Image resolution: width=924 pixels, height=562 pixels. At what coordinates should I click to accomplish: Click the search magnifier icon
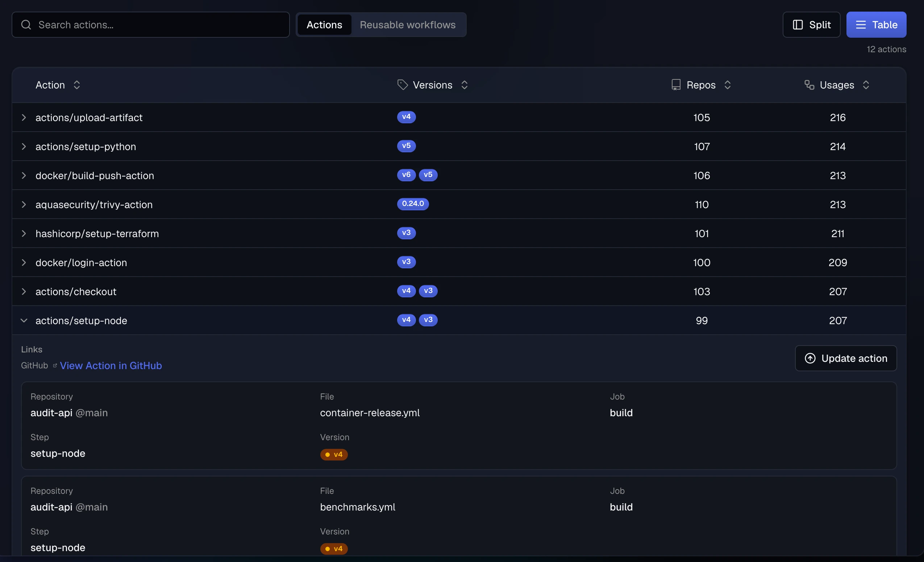point(26,25)
